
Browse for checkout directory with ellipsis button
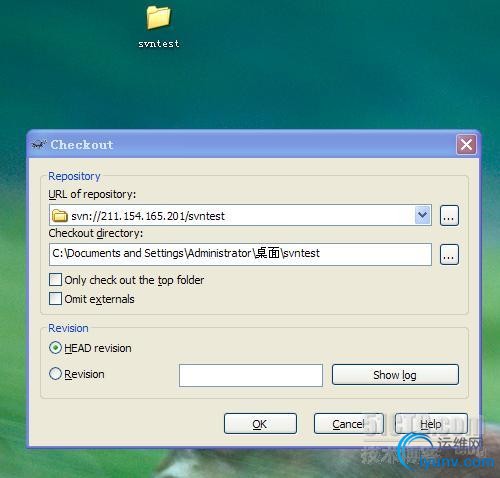(449, 255)
